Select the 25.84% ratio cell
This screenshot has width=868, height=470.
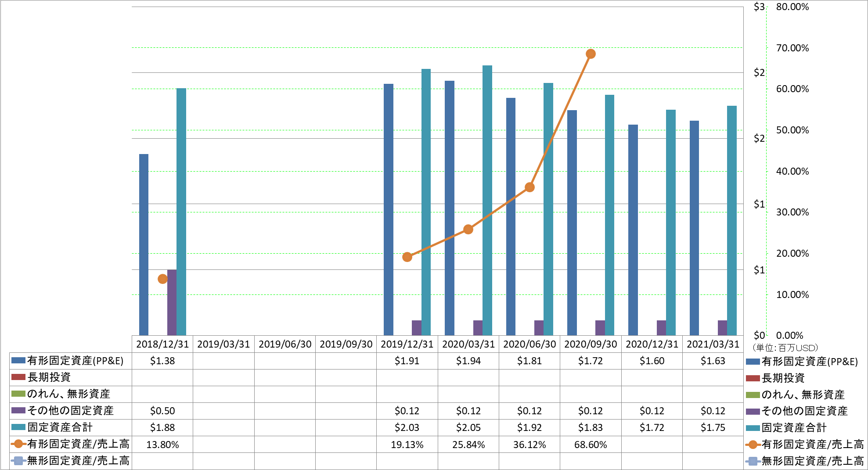pyautogui.click(x=468, y=445)
